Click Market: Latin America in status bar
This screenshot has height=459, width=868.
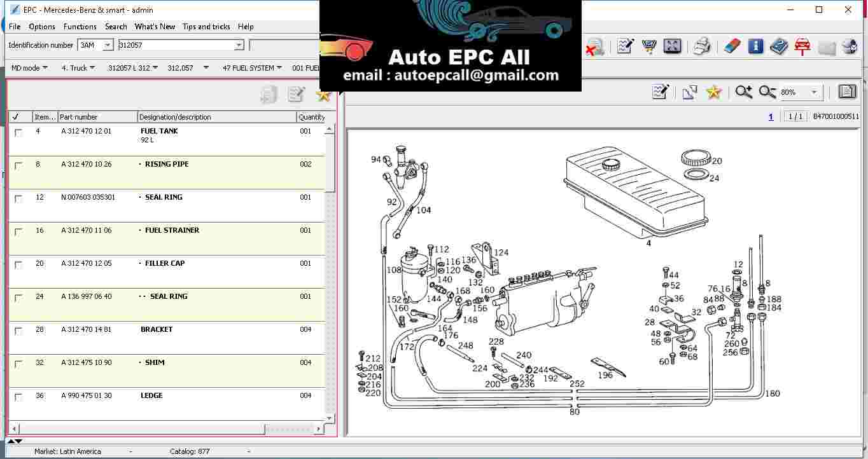(67, 451)
